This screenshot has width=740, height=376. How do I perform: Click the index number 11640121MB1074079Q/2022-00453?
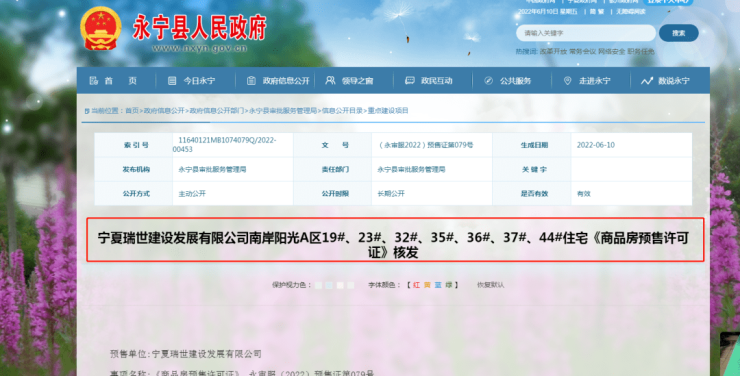coord(225,145)
